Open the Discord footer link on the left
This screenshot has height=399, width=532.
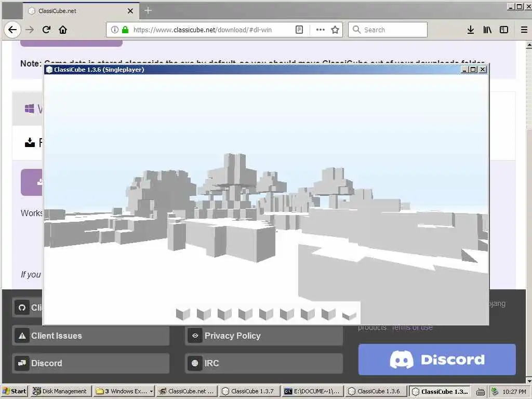click(x=90, y=363)
